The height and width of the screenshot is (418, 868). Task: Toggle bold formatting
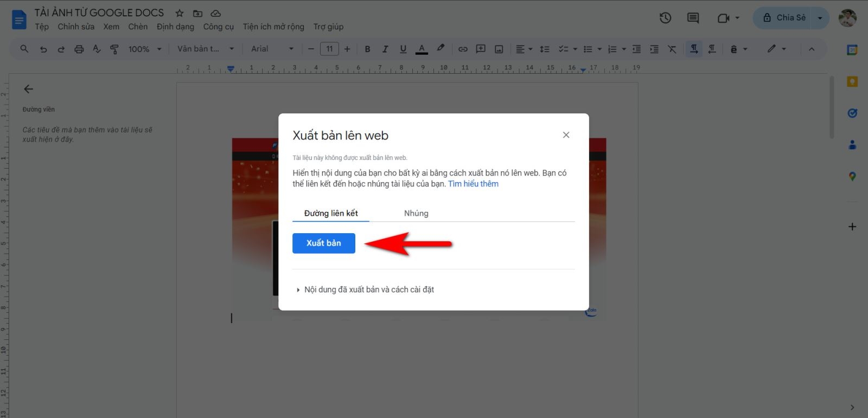click(x=367, y=49)
